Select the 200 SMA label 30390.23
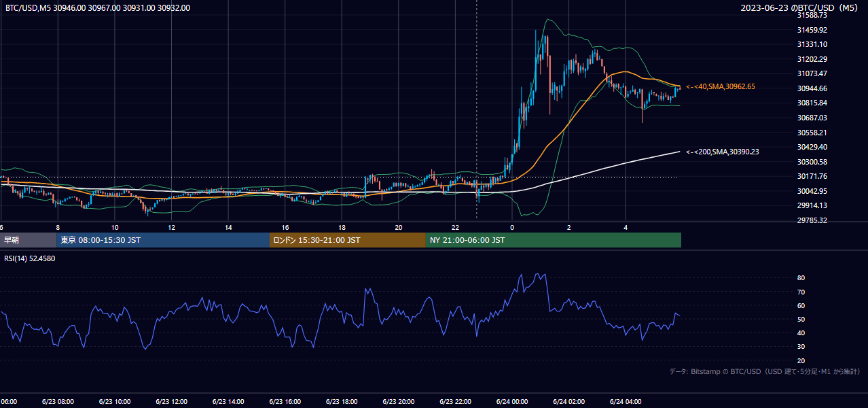 click(723, 152)
